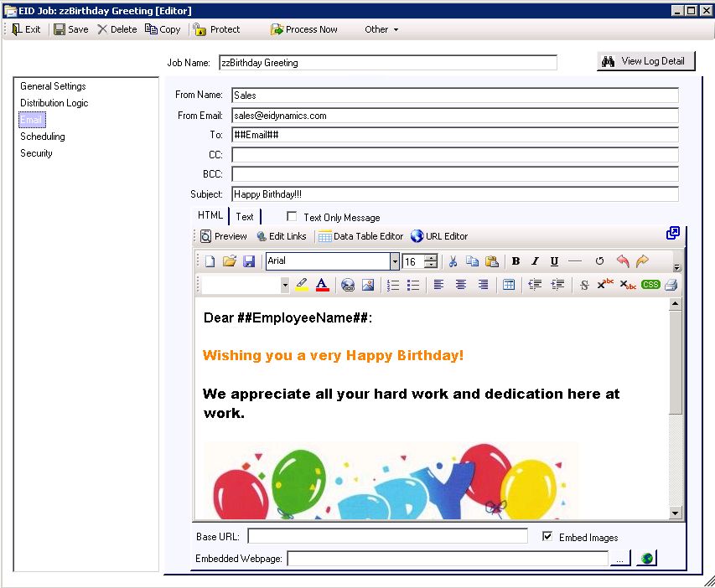The width and height of the screenshot is (715, 588).
Task: Click the red font color icon
Action: (322, 285)
